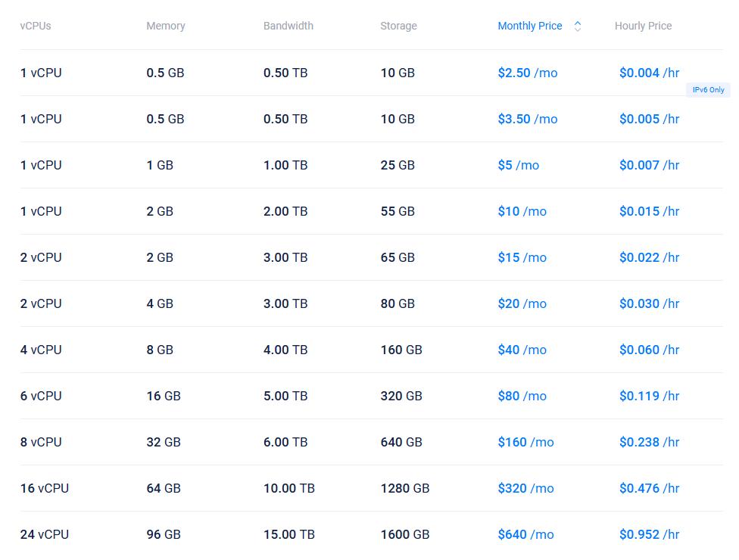
Task: Click the $0.060 /hr hourly price
Action: (x=649, y=350)
